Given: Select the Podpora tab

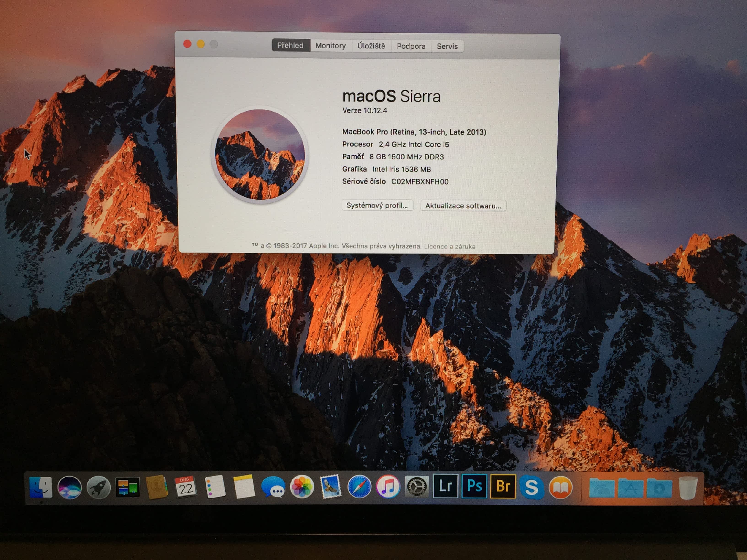Looking at the screenshot, I should 411,46.
